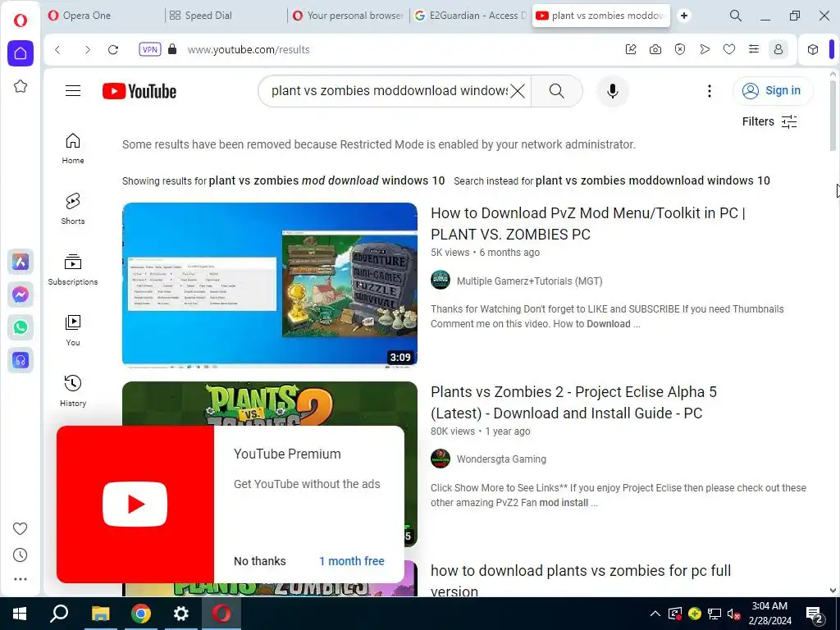Clear the YouTube search query
The image size is (840, 630).
[518, 90]
